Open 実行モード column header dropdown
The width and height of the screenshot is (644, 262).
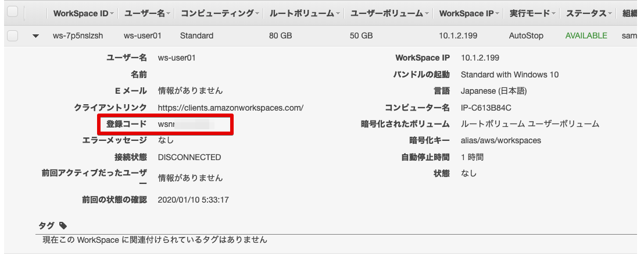click(554, 14)
